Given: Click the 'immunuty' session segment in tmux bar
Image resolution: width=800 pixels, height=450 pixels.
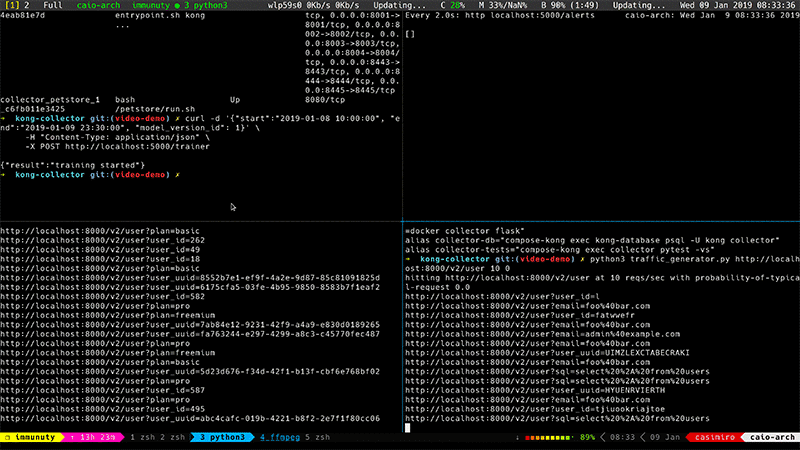Looking at the screenshot, I should (x=31, y=437).
